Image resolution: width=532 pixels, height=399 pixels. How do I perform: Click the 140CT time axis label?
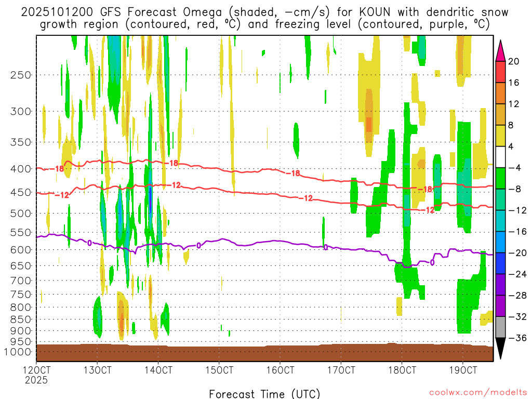tap(158, 370)
